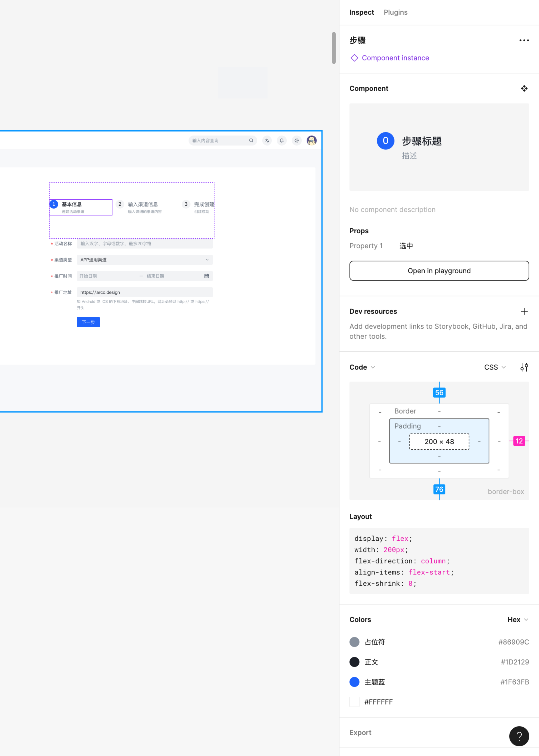Screen dimensions: 539x756
Task: Open code settings sliders icon
Action: [524, 367]
